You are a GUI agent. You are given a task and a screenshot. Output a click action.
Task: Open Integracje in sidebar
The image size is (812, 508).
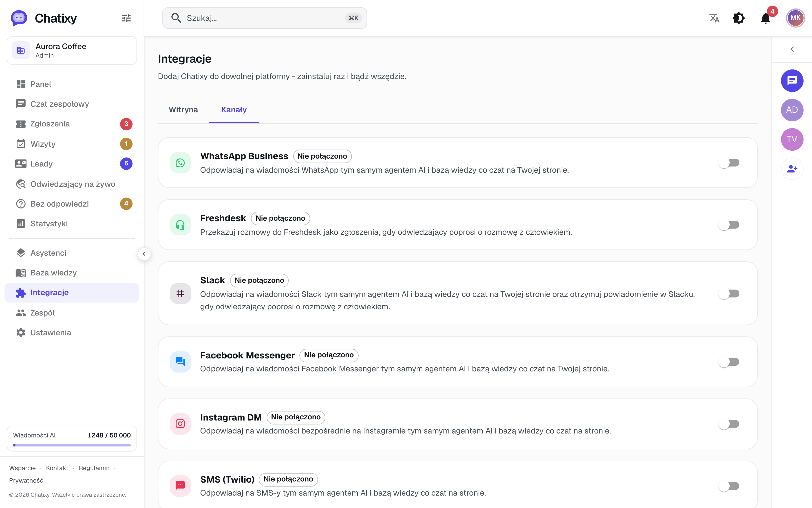point(72,293)
